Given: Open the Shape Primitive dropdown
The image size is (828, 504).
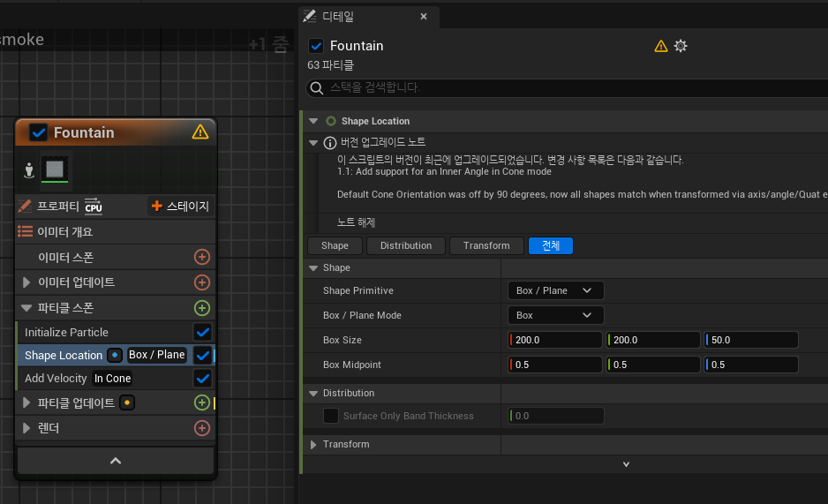Looking at the screenshot, I should [555, 290].
